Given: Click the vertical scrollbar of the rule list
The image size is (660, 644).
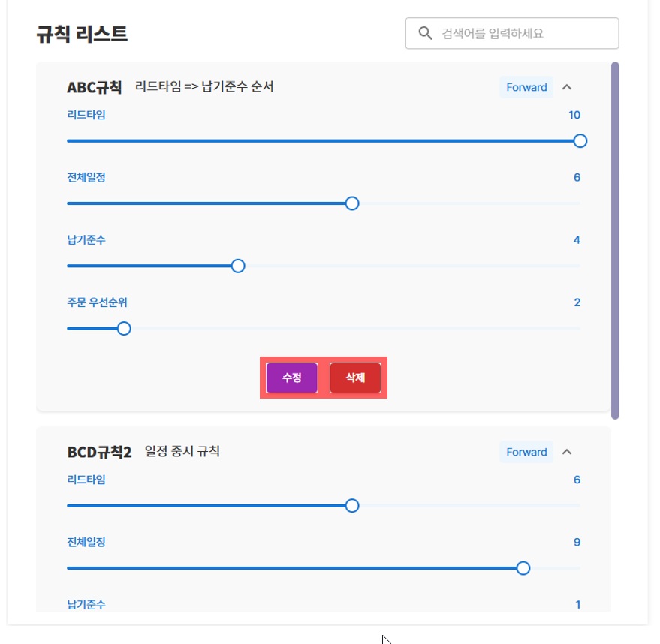Looking at the screenshot, I should [x=615, y=240].
